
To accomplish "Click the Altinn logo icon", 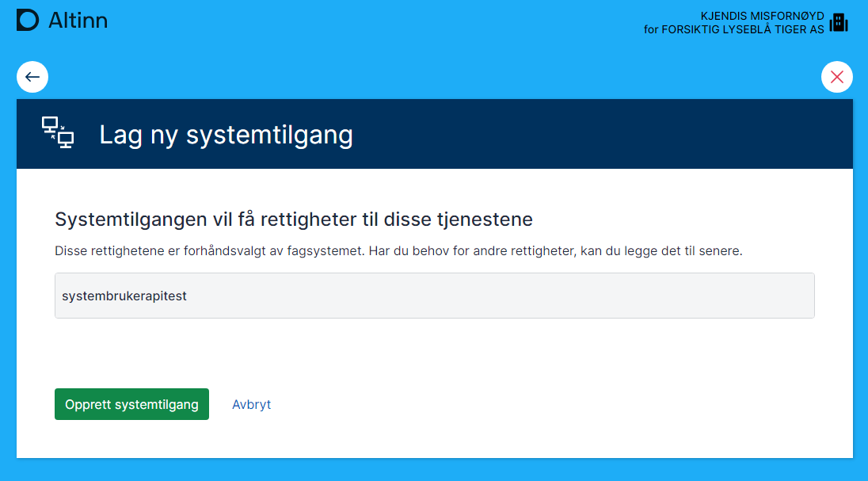I will click(x=28, y=21).
